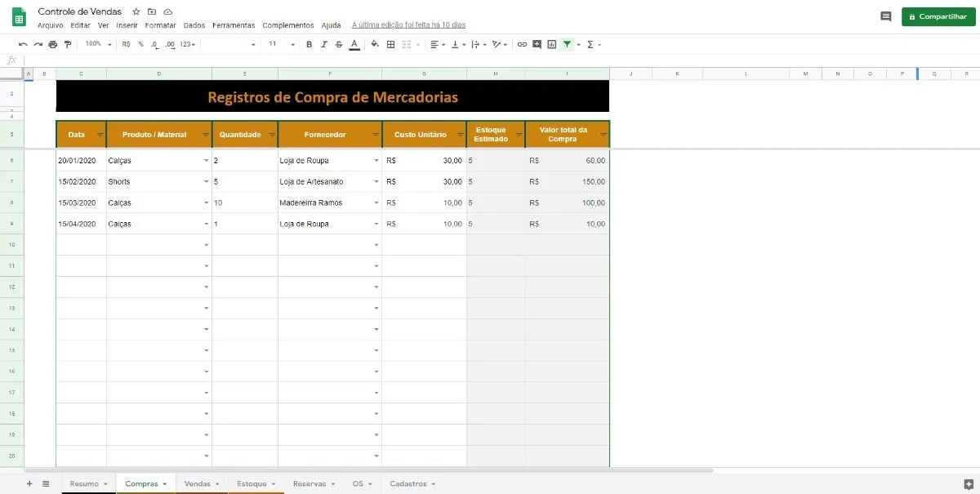This screenshot has width=980, height=494.
Task: Click the Insert link icon
Action: (x=521, y=44)
